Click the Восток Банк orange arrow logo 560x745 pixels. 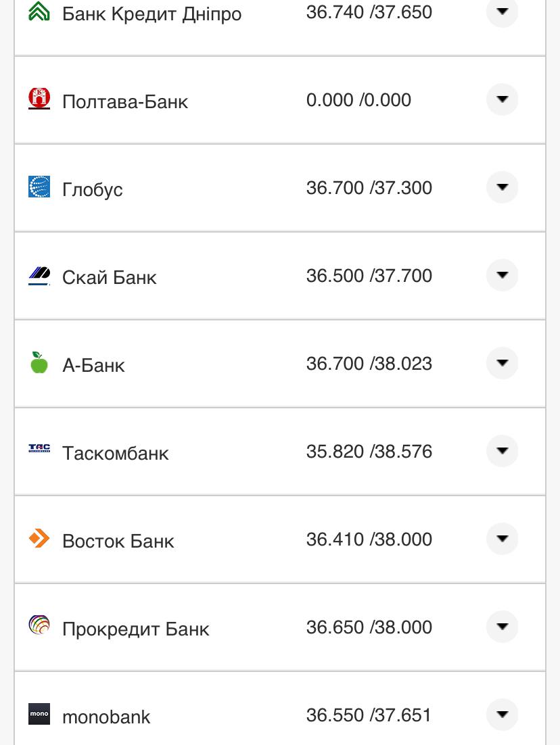tap(39, 539)
